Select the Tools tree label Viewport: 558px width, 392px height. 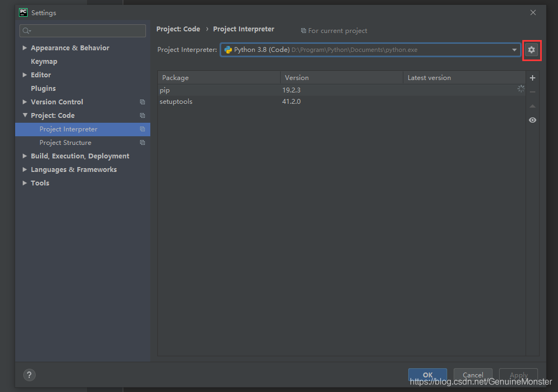[x=40, y=183]
